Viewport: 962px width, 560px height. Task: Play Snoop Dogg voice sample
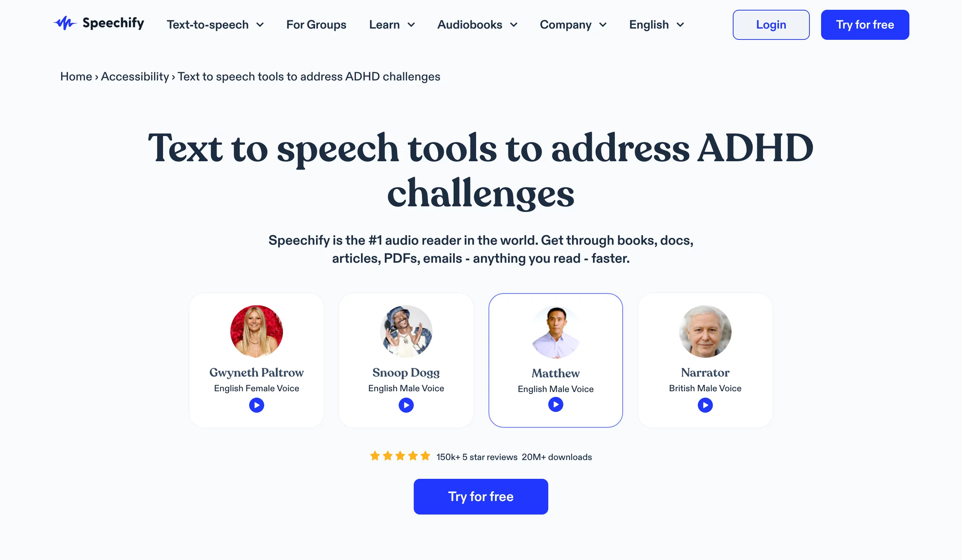pyautogui.click(x=406, y=405)
